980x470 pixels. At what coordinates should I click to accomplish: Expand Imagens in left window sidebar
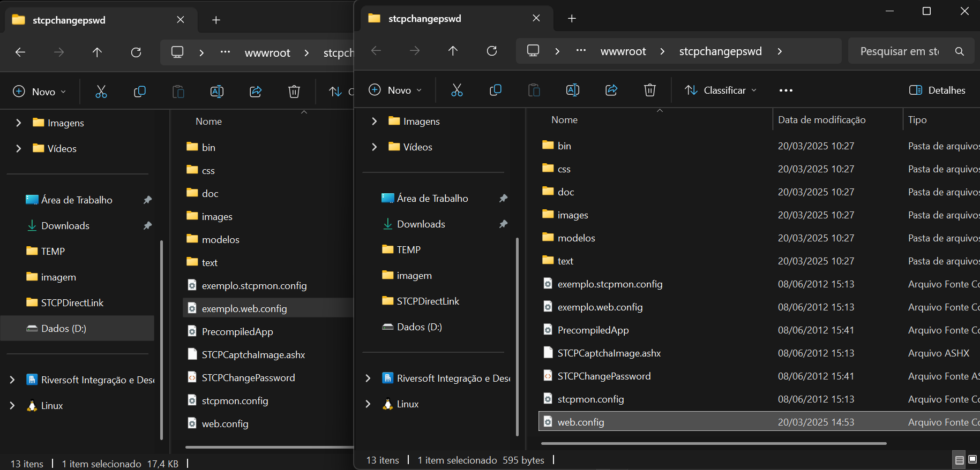pos(18,123)
